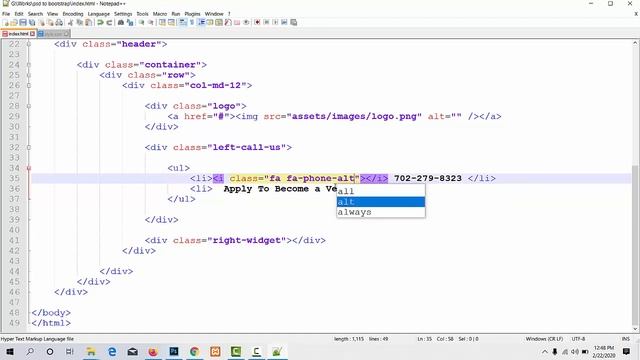This screenshot has height=360, width=640.
Task: Run macro multiple times icon
Action: pyautogui.click(x=284, y=22)
